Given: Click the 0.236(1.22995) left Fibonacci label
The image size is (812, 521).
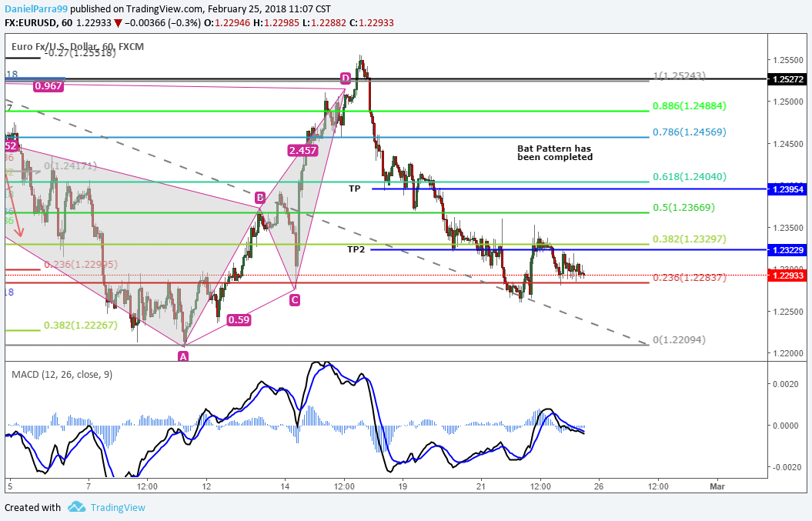Looking at the screenshot, I should (81, 264).
